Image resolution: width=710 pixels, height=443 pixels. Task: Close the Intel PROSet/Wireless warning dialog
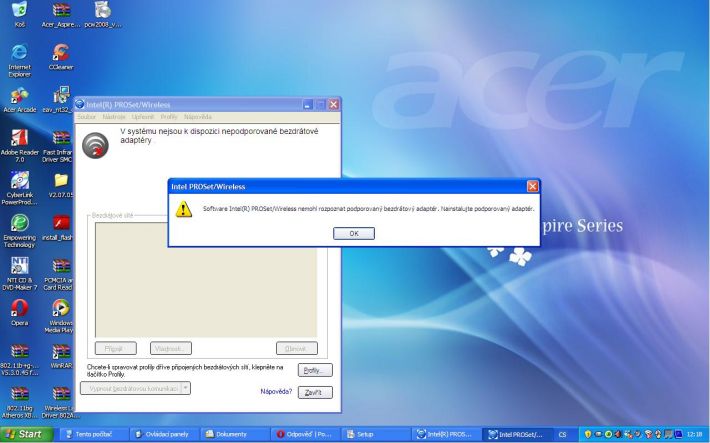(x=532, y=186)
